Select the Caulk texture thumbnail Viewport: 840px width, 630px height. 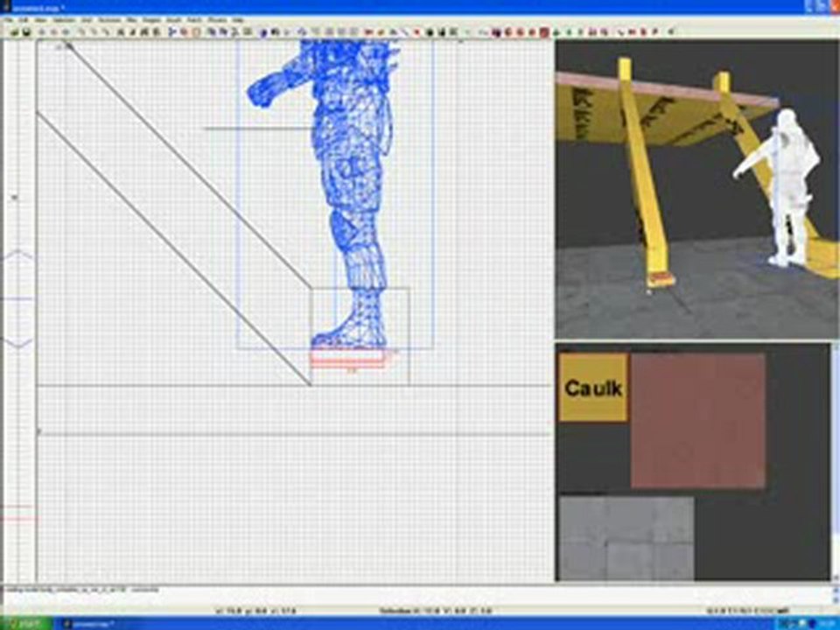[593, 388]
